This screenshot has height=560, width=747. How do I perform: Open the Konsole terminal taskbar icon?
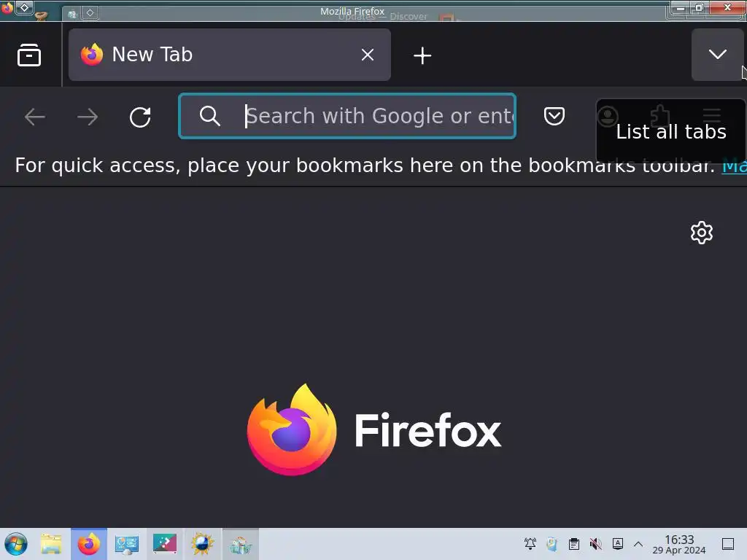165,544
